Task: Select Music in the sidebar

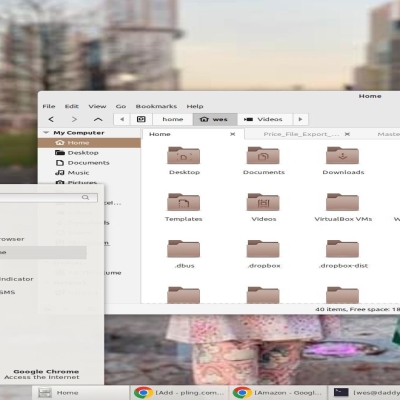Action: click(x=89, y=173)
